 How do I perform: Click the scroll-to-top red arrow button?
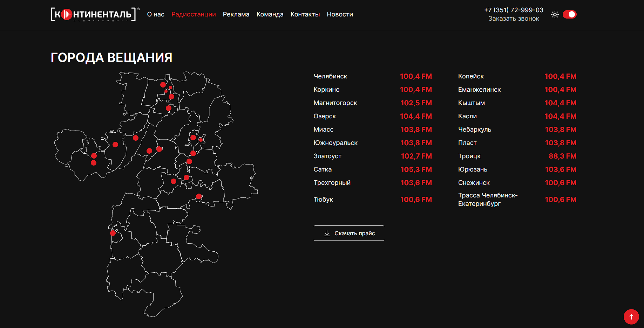pyautogui.click(x=631, y=316)
